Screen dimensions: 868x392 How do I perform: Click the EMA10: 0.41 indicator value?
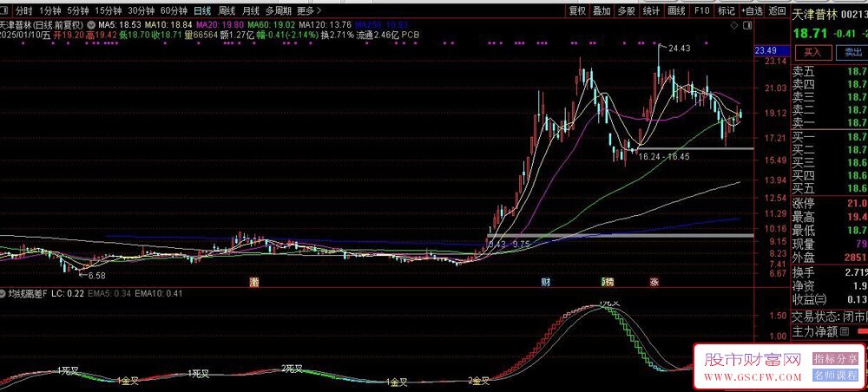[x=158, y=294]
